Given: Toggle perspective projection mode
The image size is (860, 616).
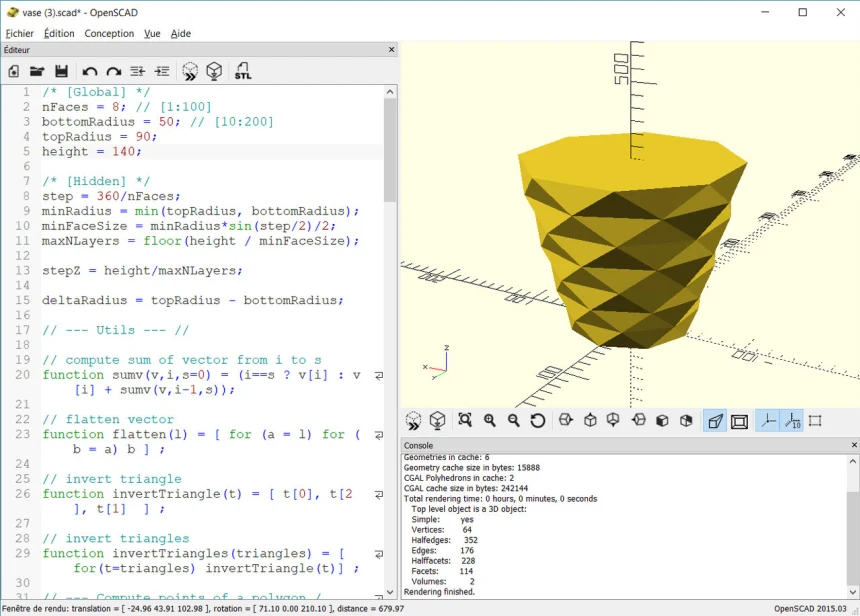Looking at the screenshot, I should coord(714,420).
